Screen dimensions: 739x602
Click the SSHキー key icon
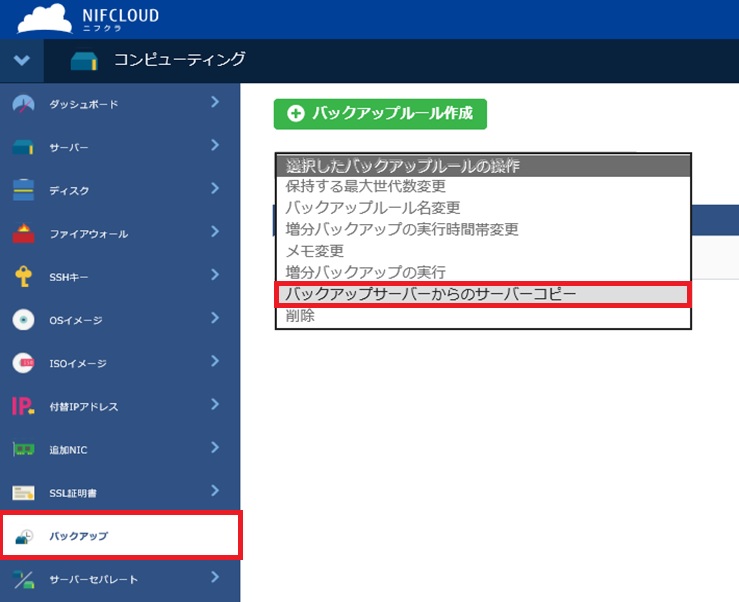[23, 276]
